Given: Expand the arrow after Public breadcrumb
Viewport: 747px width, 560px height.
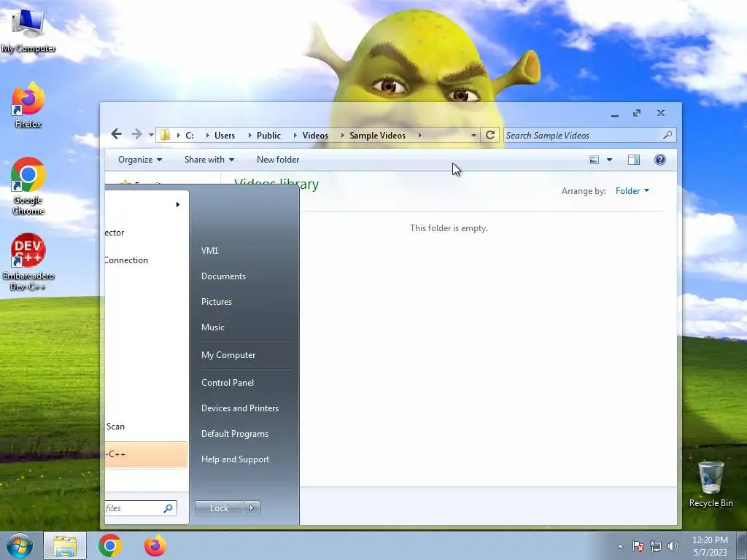Looking at the screenshot, I should (x=295, y=135).
